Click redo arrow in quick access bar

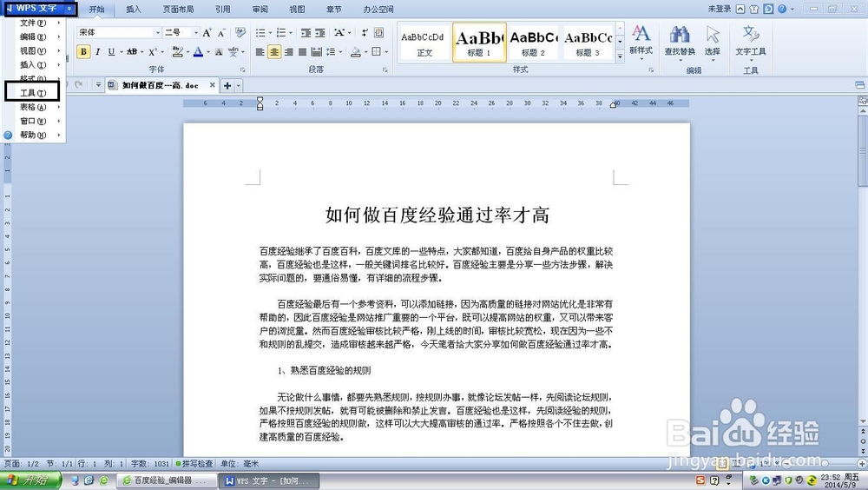[79, 85]
